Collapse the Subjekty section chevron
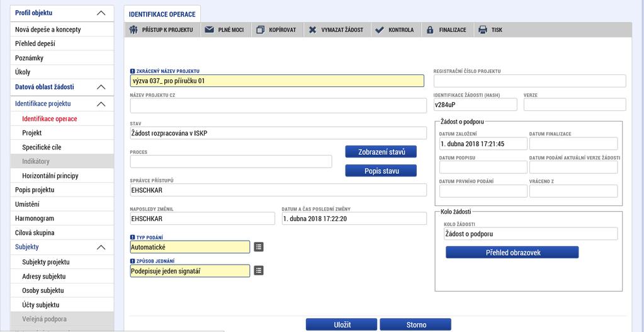The image size is (644, 332). 101,248
